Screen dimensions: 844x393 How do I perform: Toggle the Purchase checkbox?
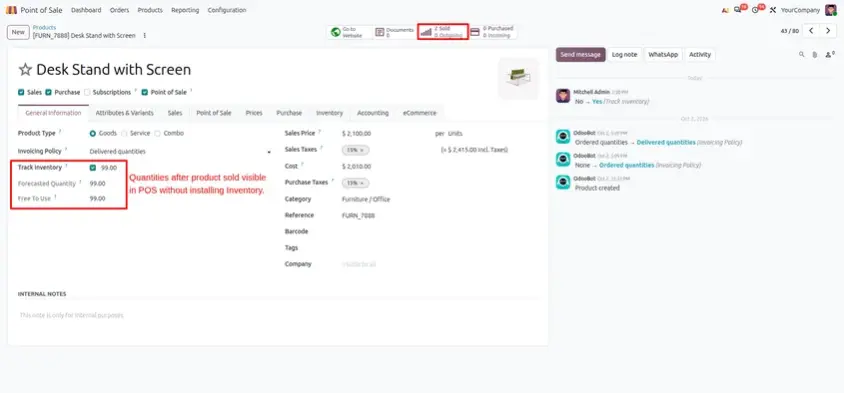(48, 93)
